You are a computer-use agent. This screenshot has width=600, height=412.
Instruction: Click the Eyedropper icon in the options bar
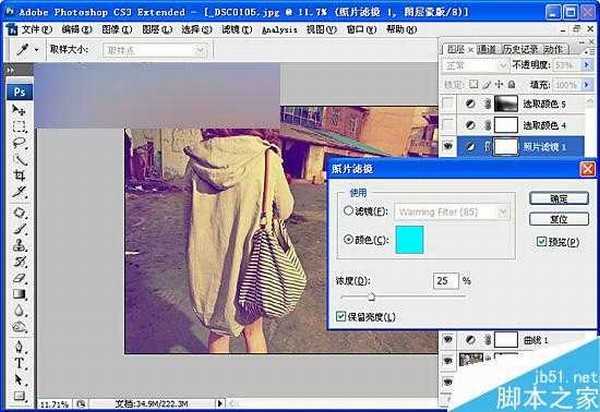click(17, 49)
